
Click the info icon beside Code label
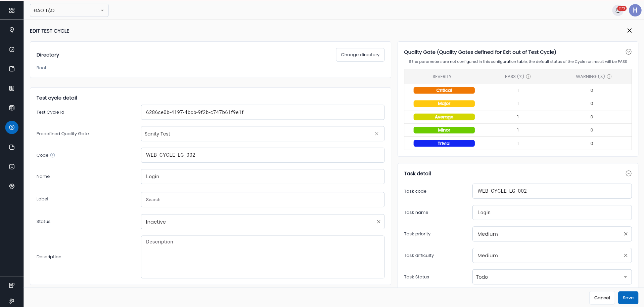[x=53, y=155]
